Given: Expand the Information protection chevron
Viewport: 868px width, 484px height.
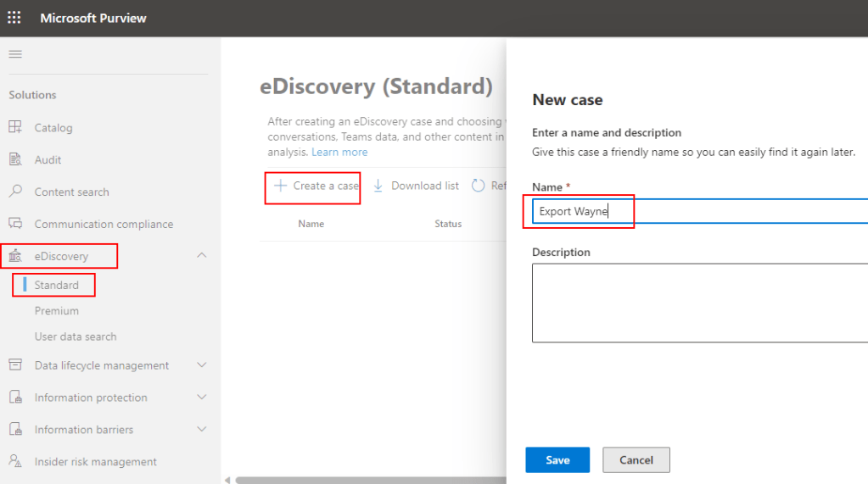Looking at the screenshot, I should [x=202, y=397].
